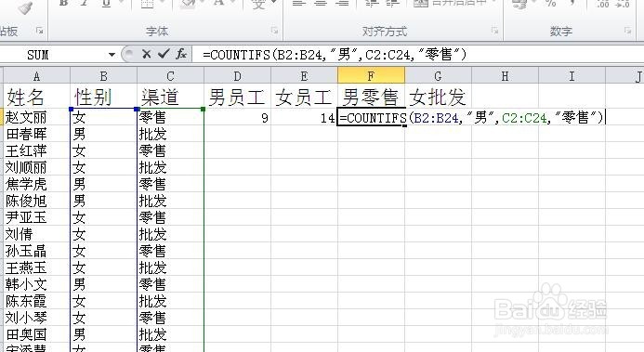
Task: Select the name cell 尹亚玉
Action: pyautogui.click(x=36, y=218)
